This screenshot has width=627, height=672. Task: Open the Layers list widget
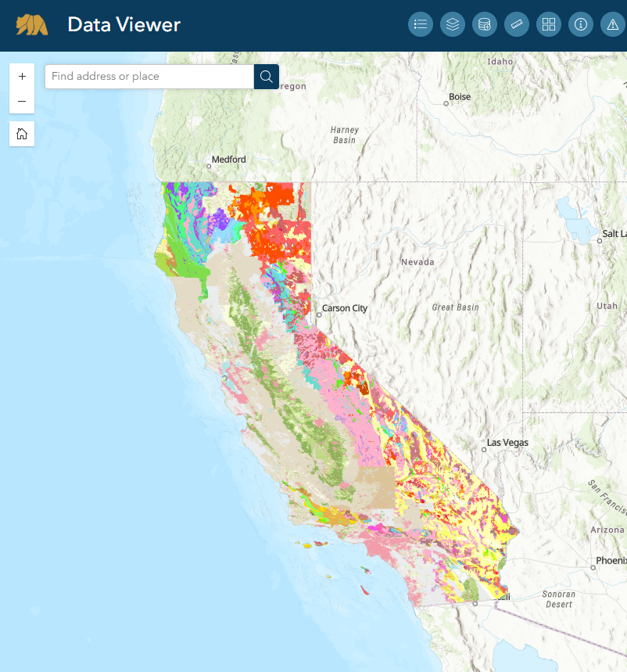click(x=453, y=24)
